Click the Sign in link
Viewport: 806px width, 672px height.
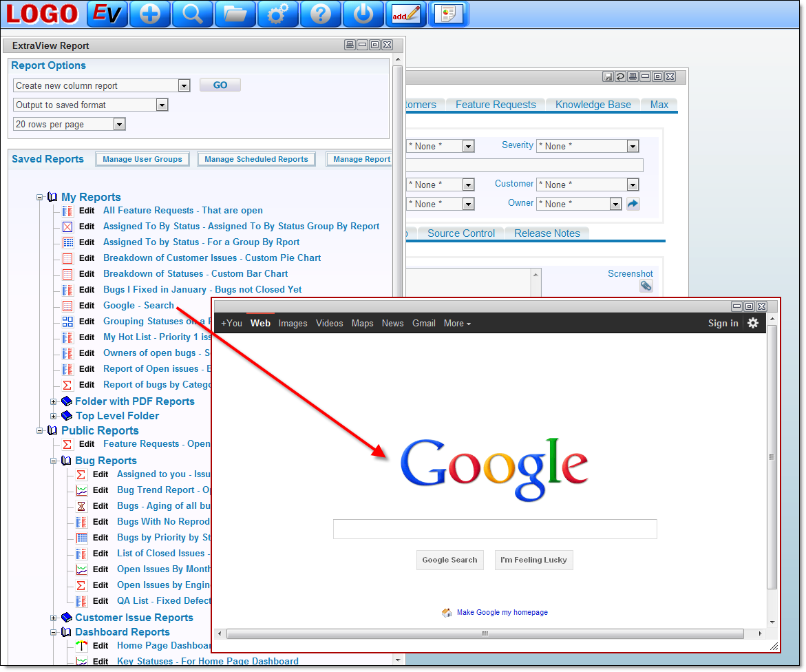point(723,324)
